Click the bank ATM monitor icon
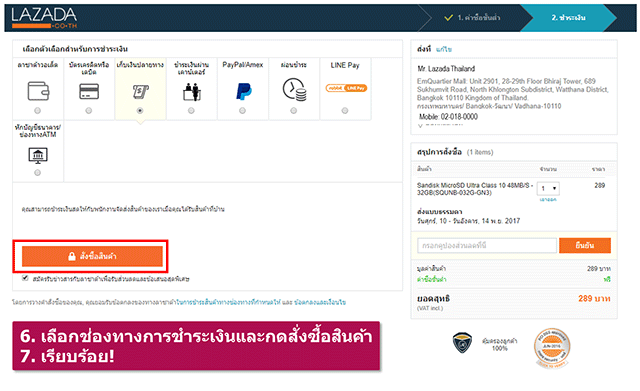The height and width of the screenshot is (391, 640). coord(38,156)
